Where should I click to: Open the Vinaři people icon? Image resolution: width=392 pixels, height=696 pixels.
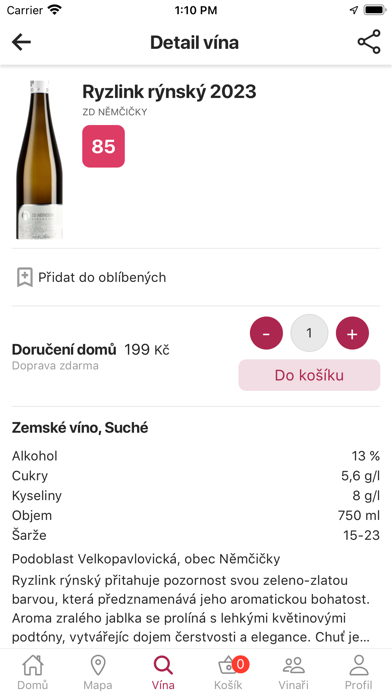(293, 666)
